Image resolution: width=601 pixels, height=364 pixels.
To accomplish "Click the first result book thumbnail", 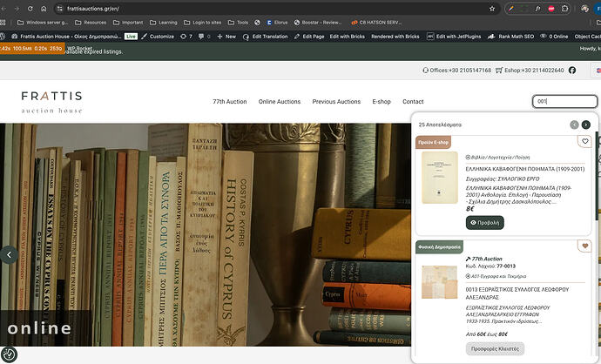I will [x=439, y=178].
